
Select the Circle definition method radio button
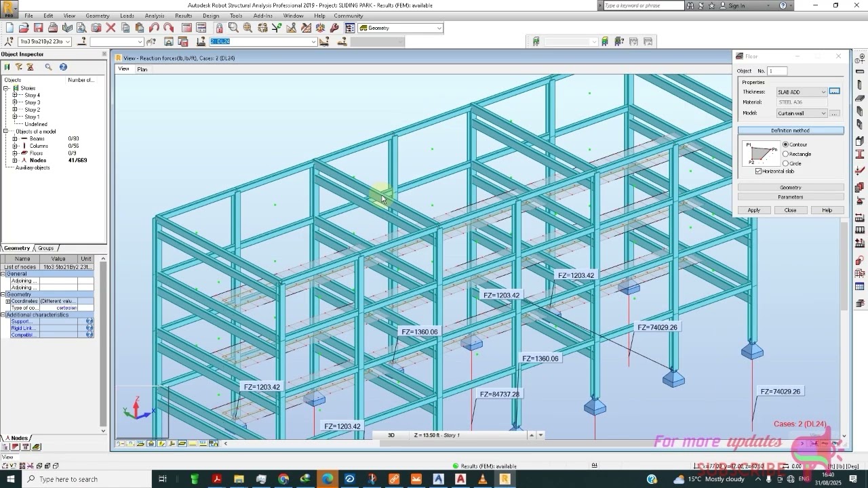[786, 163]
